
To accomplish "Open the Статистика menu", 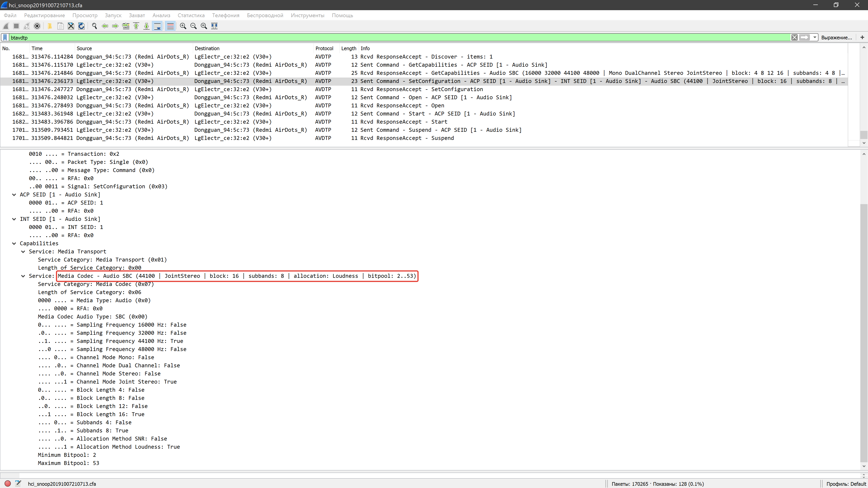I will (191, 16).
